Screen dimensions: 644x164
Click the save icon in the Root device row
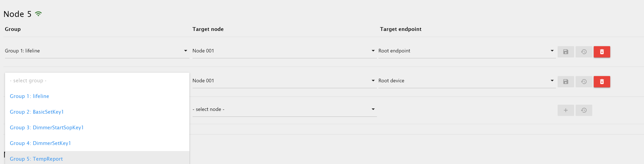coord(566,82)
